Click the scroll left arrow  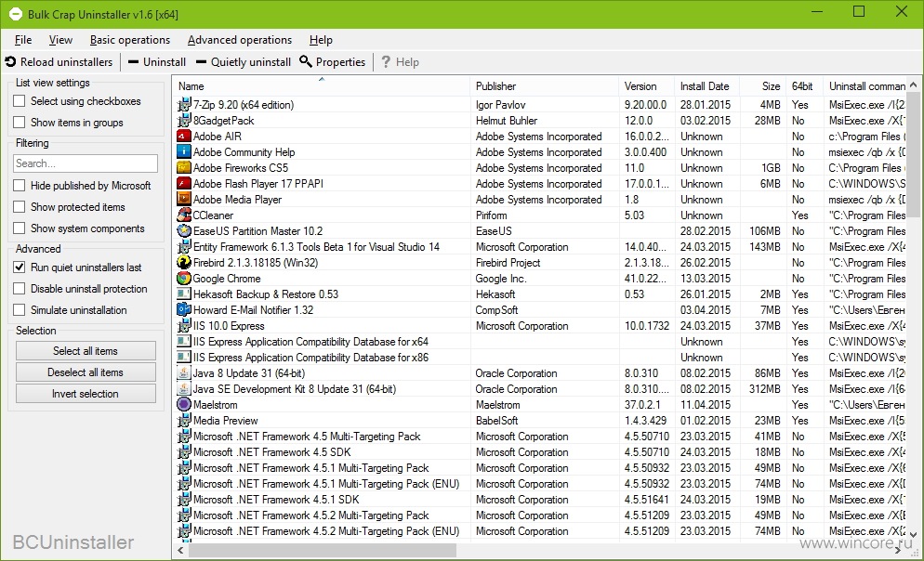click(x=180, y=551)
